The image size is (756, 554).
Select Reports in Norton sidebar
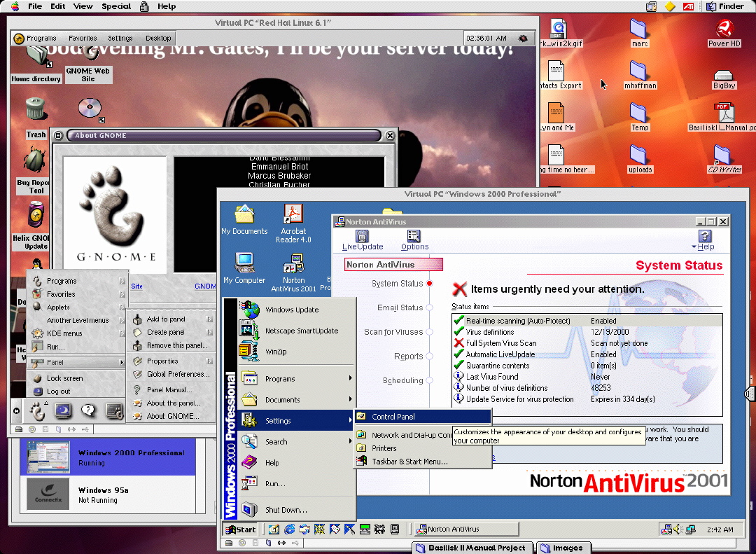coord(413,356)
